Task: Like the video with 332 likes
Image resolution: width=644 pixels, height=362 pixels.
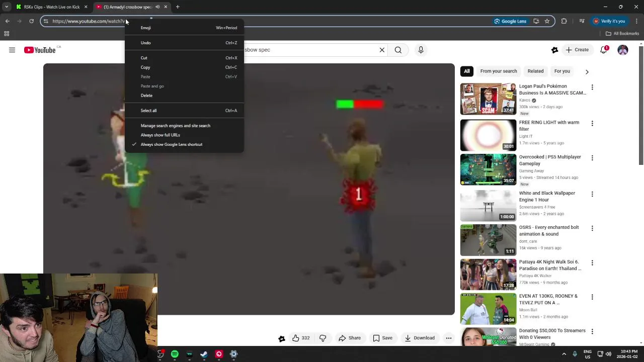Action: click(301, 338)
